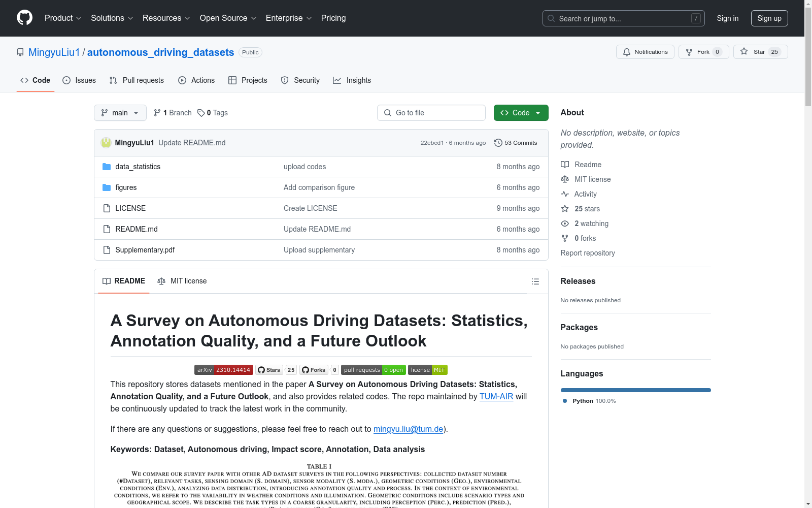812x508 pixels.
Task: Focus the Go to file input
Action: coord(431,113)
